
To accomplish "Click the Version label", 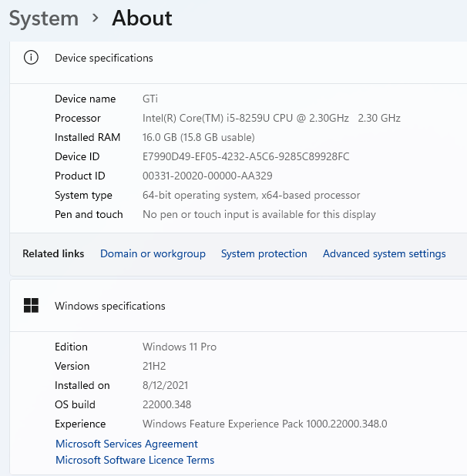I will 72,366.
